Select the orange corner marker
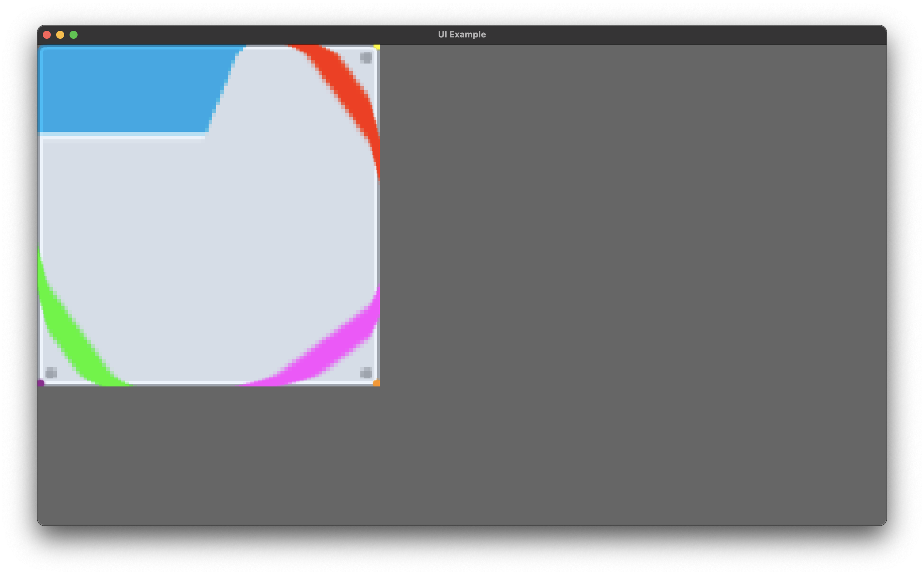Image resolution: width=924 pixels, height=575 pixels. tap(376, 384)
